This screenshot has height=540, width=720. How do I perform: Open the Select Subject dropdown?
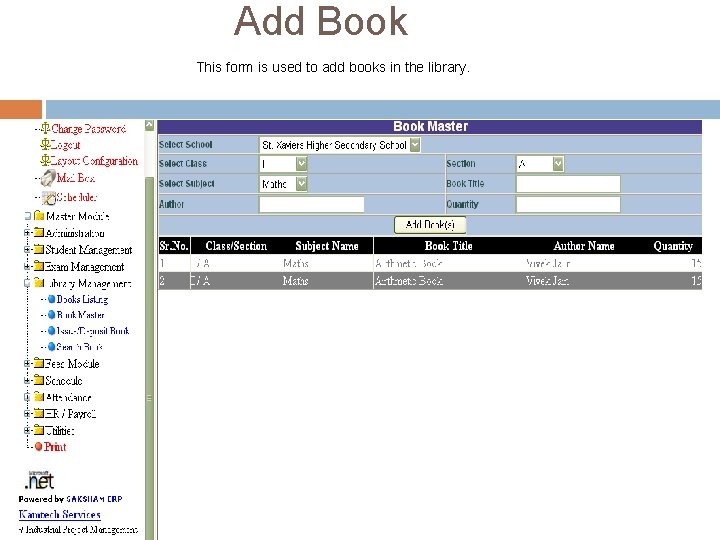coord(301,184)
